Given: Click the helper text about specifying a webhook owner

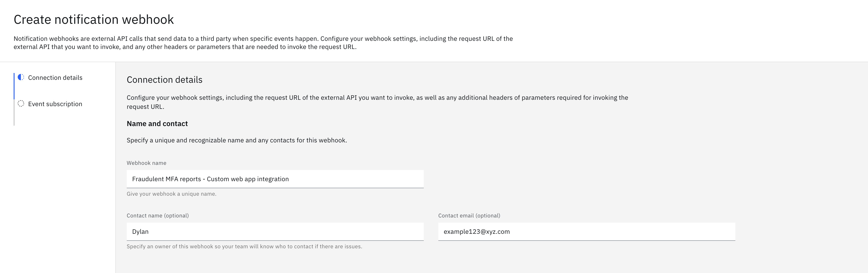Looking at the screenshot, I should point(244,246).
